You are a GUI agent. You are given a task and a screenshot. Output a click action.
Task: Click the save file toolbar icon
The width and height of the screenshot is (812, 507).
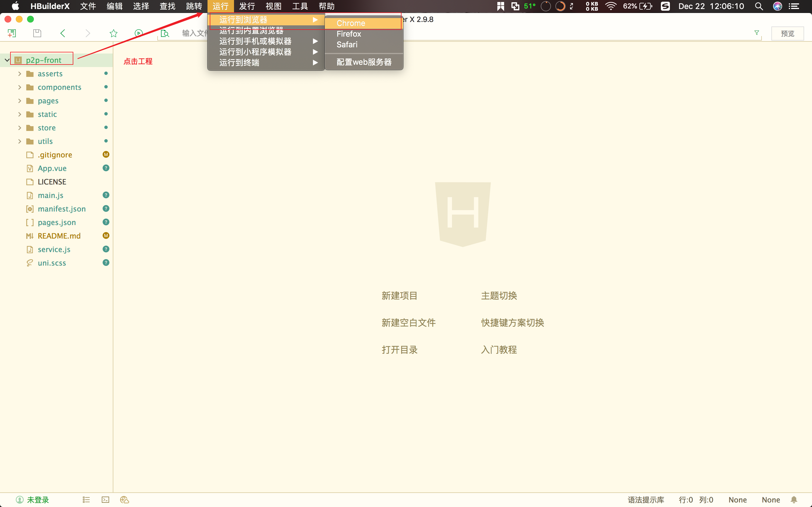[x=37, y=33]
